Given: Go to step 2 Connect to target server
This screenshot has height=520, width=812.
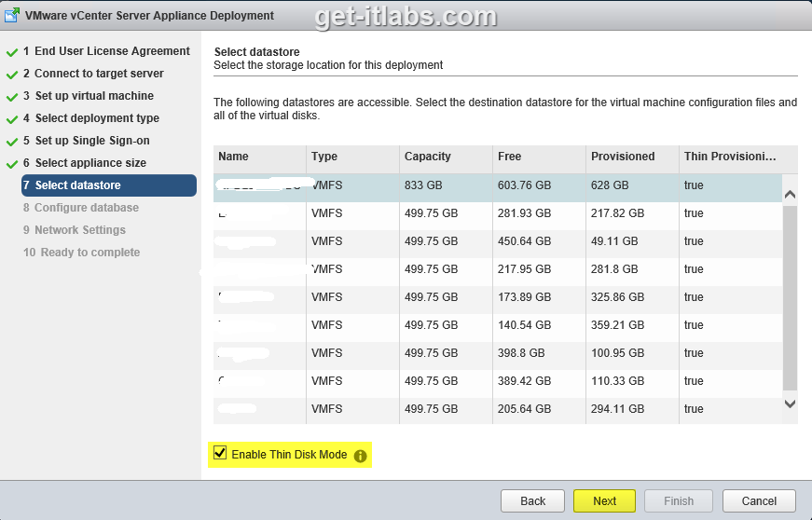Looking at the screenshot, I should (99, 74).
